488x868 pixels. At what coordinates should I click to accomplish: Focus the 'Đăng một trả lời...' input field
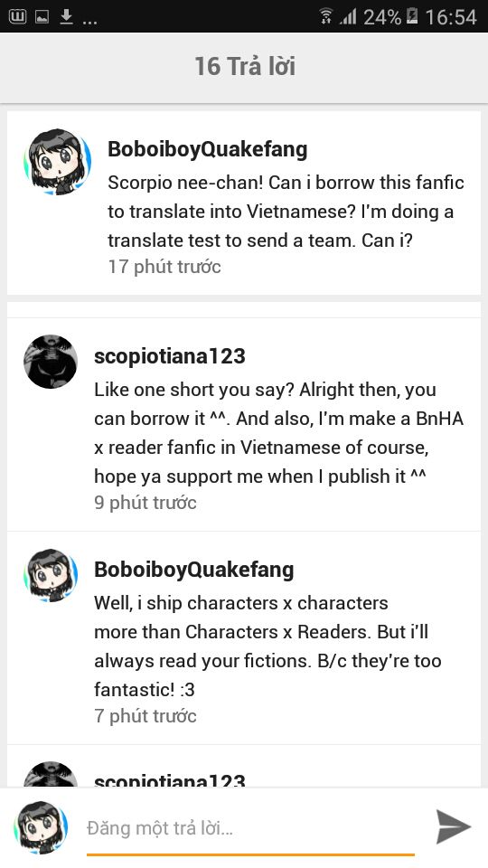250,828
